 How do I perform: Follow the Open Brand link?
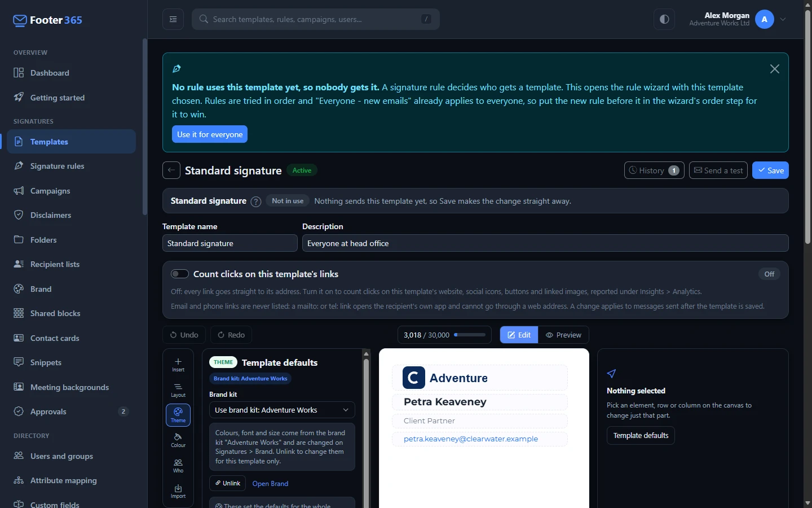point(270,484)
